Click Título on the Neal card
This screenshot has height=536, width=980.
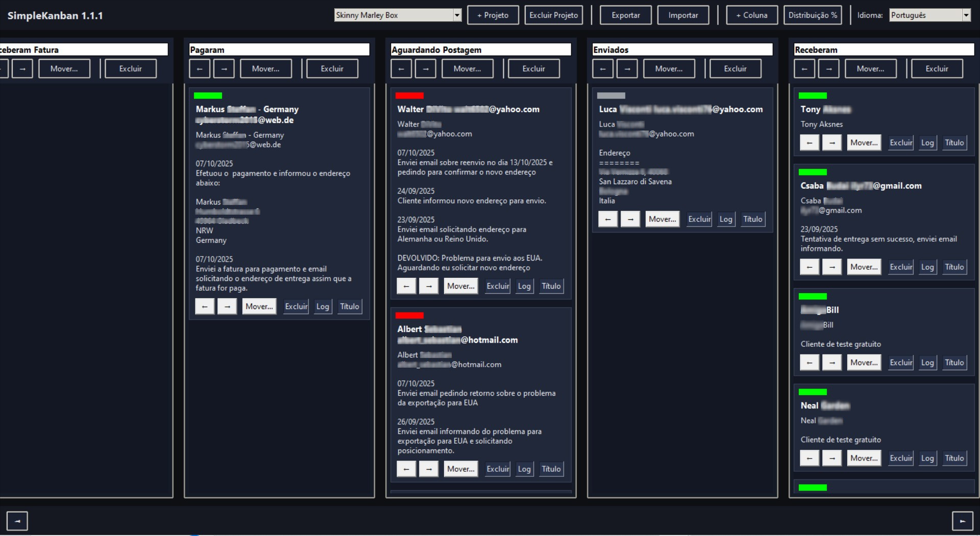954,458
